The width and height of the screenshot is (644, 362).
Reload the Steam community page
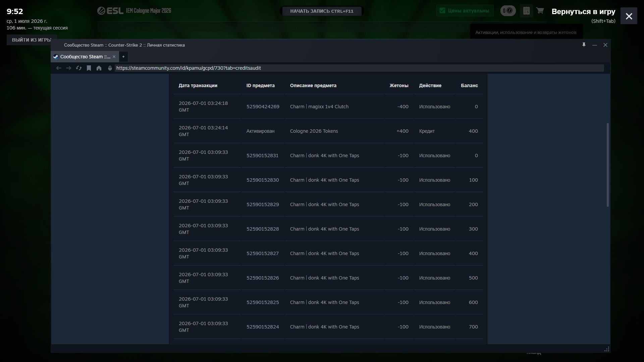[x=79, y=68]
